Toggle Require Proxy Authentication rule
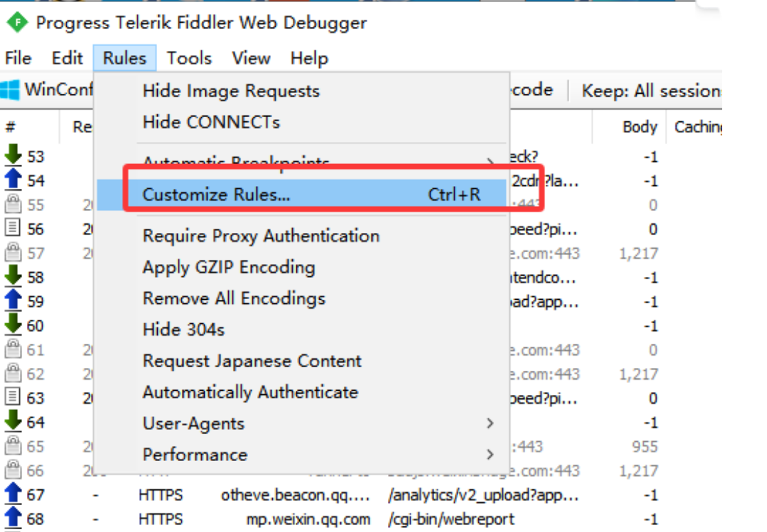The image size is (767, 532). tap(301, 236)
